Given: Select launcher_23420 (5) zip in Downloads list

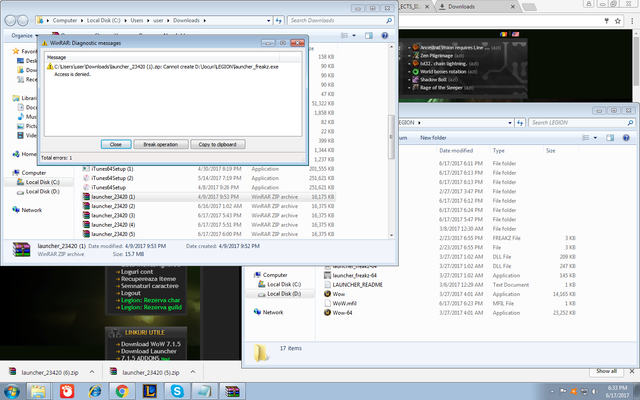Looking at the screenshot, I should point(209,234).
